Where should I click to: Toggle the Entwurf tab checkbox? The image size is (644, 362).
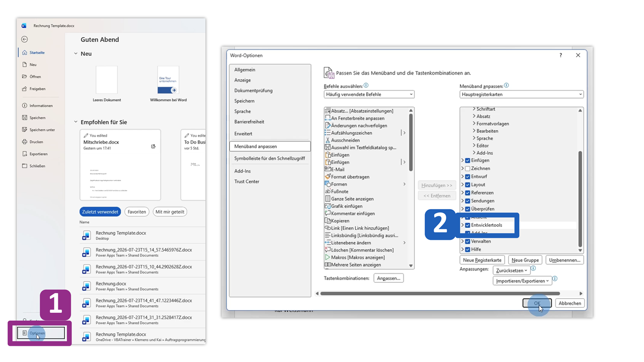pos(467,176)
